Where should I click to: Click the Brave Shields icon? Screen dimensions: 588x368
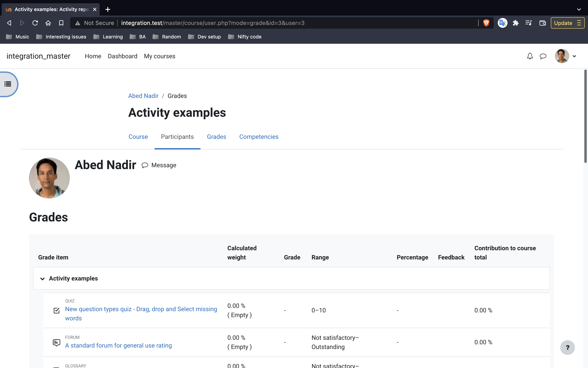[486, 23]
